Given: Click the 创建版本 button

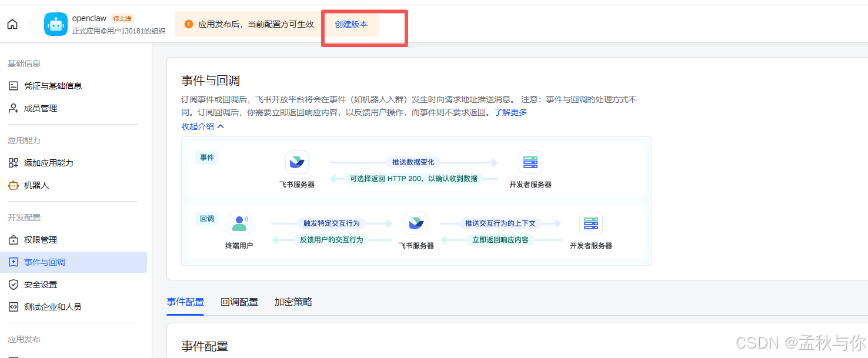Looking at the screenshot, I should 350,24.
